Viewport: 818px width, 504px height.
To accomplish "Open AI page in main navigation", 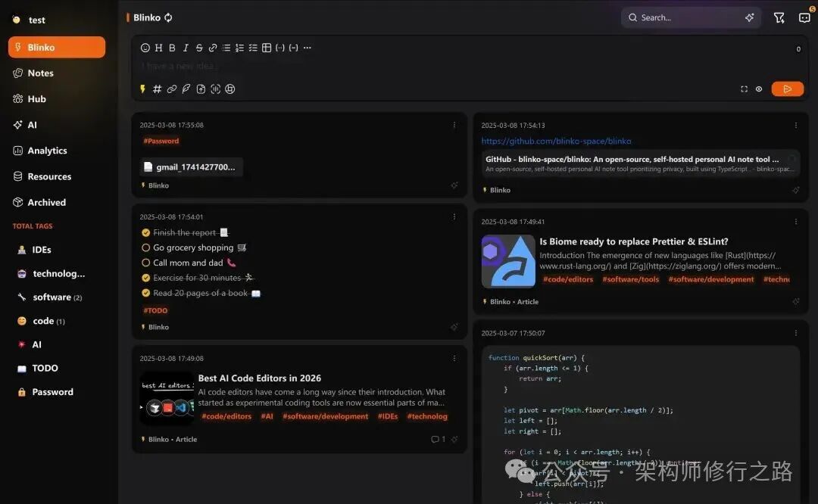I will tap(56, 125).
